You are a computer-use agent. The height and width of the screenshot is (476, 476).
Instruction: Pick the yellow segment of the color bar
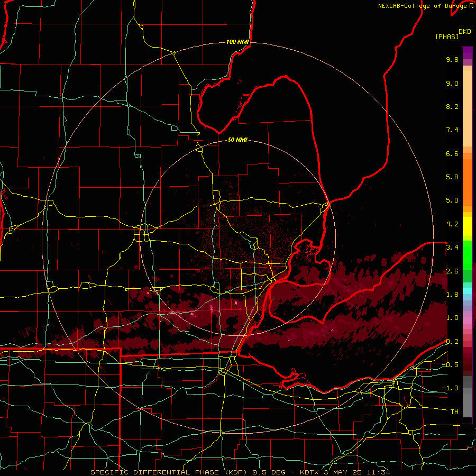[x=467, y=226]
